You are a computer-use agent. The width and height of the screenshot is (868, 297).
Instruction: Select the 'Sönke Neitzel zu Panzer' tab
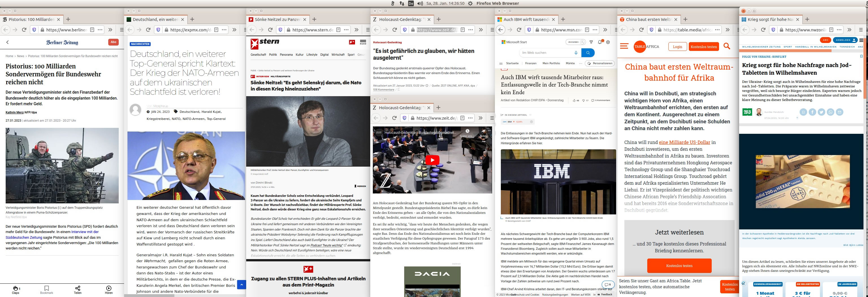277,20
